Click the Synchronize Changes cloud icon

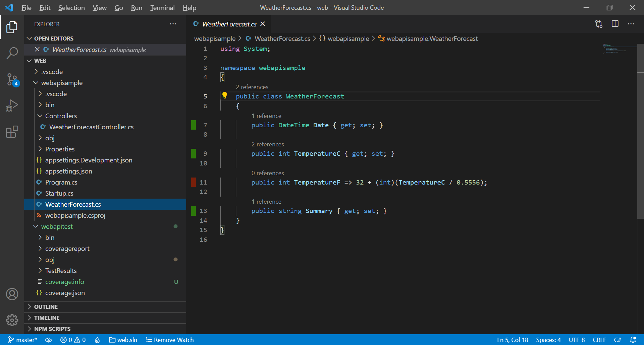[x=49, y=340]
